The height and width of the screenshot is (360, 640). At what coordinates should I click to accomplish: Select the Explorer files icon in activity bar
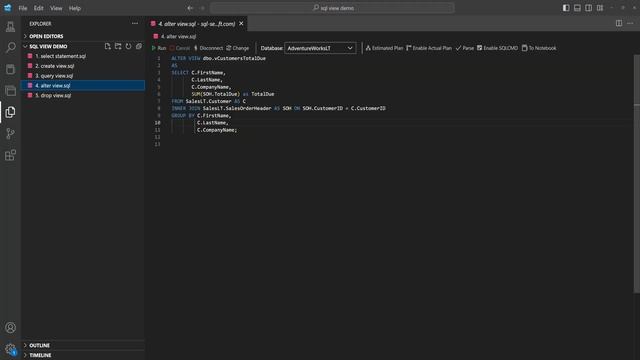(11, 112)
